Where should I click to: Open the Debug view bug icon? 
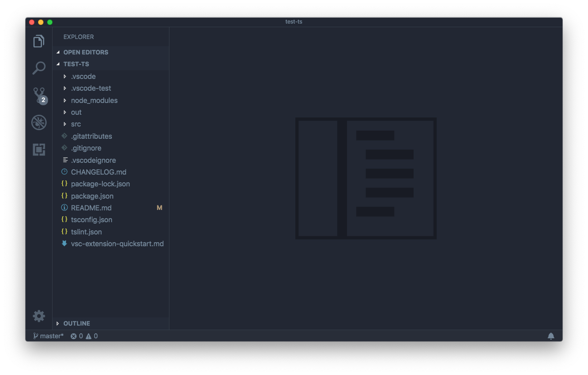(x=39, y=122)
